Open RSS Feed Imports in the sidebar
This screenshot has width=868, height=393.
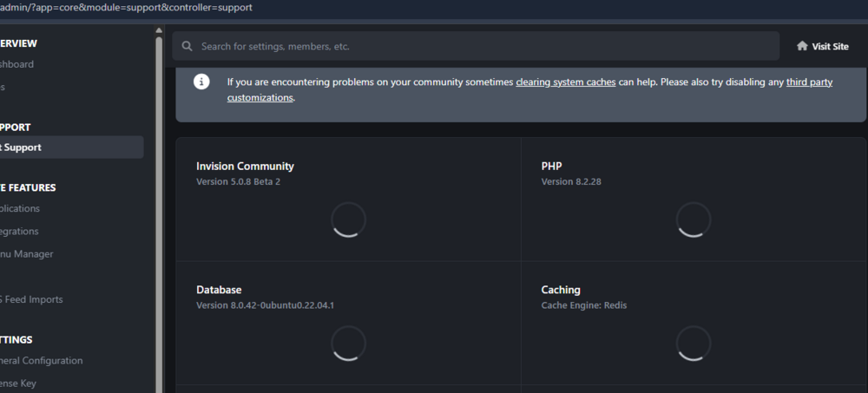point(31,299)
